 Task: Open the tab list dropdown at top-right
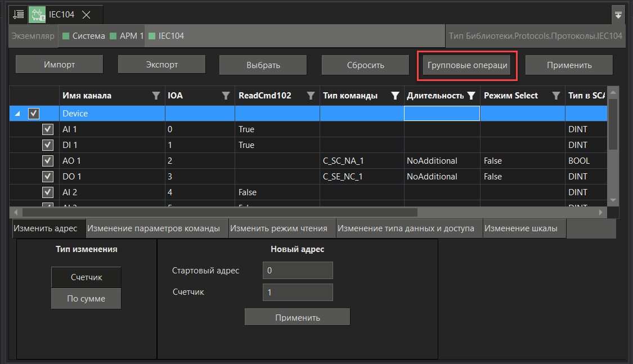pyautogui.click(x=618, y=15)
